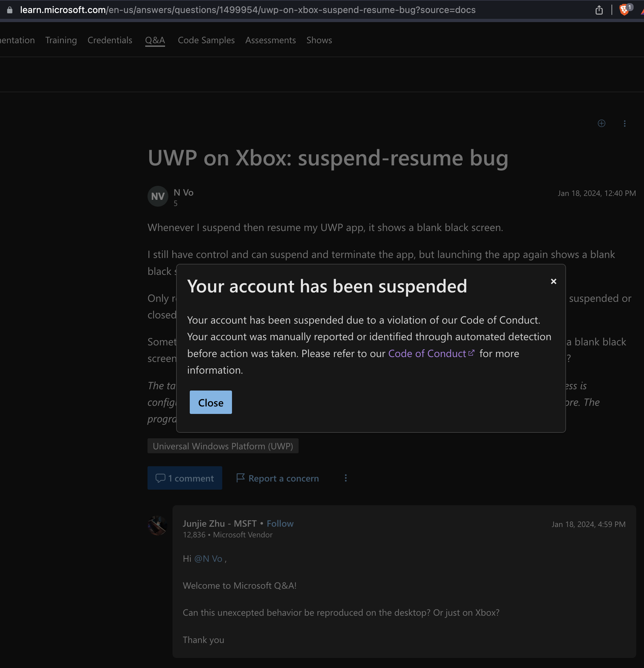Switch to the Q&A tab
This screenshot has width=644, height=668.
click(x=155, y=40)
